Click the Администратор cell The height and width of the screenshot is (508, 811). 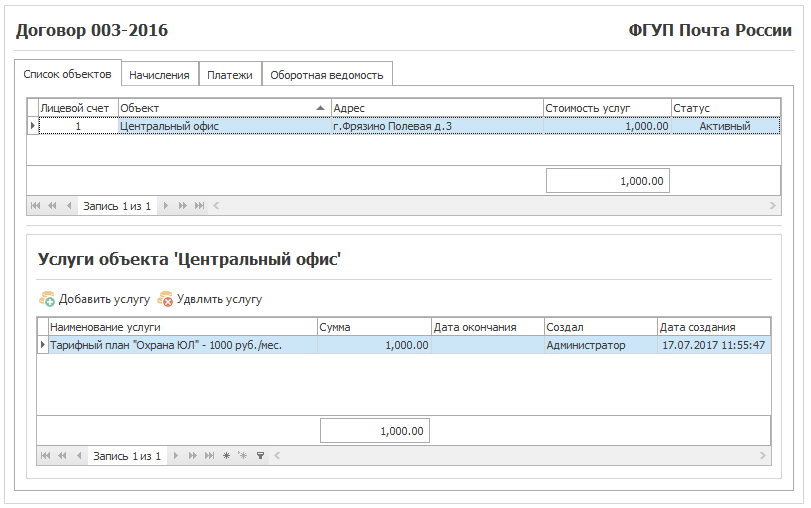point(601,345)
